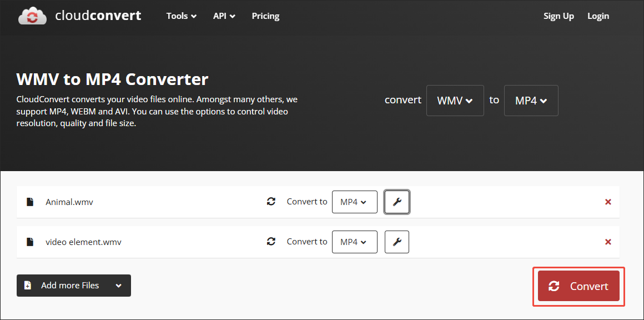
Task: Remove Animal.wmv using the red X
Action: (608, 202)
